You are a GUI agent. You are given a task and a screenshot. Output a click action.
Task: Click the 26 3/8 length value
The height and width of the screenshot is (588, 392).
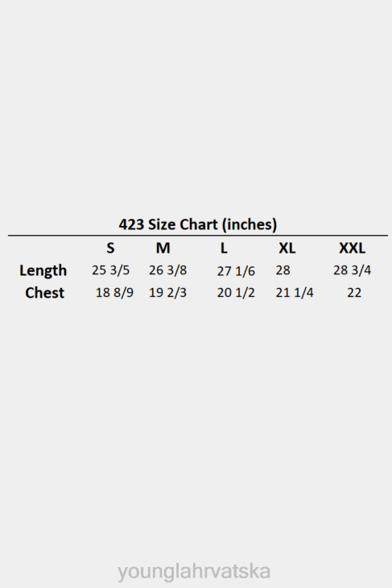click(167, 270)
